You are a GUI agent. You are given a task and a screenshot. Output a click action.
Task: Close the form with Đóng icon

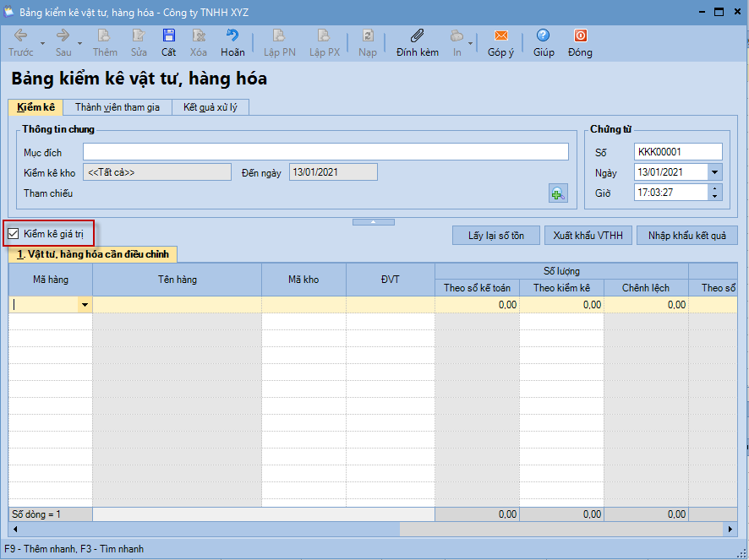tap(580, 35)
